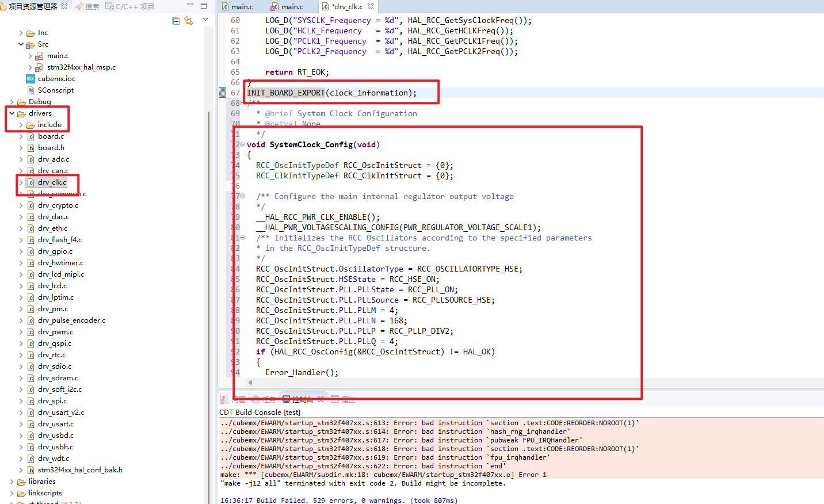
Task: Switch to the 控制台 console tab
Action: 303,399
